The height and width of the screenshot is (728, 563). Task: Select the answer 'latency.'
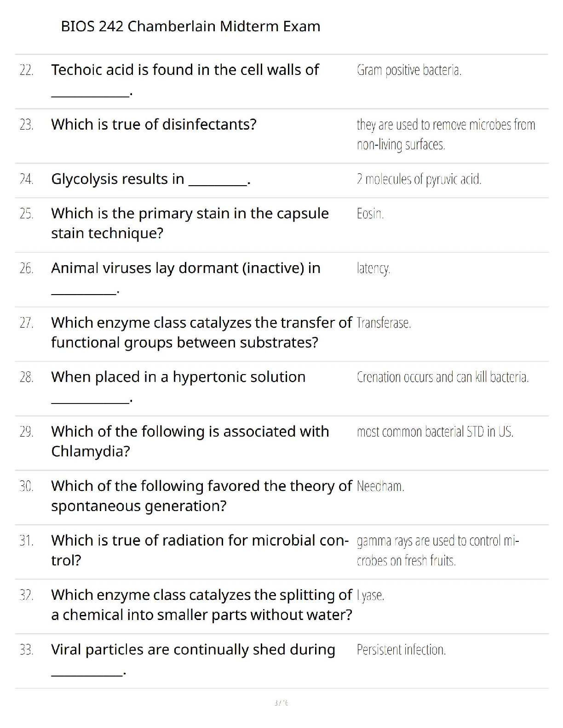click(x=373, y=268)
